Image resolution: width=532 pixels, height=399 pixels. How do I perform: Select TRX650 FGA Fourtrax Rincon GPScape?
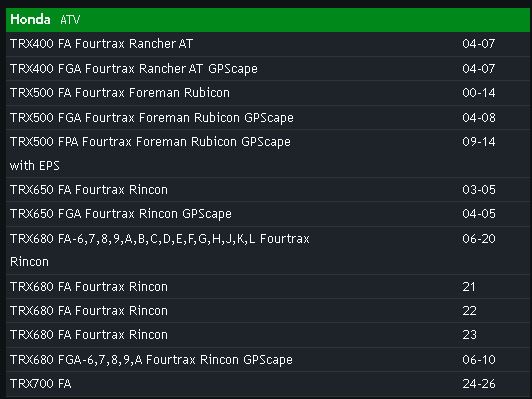268,214
